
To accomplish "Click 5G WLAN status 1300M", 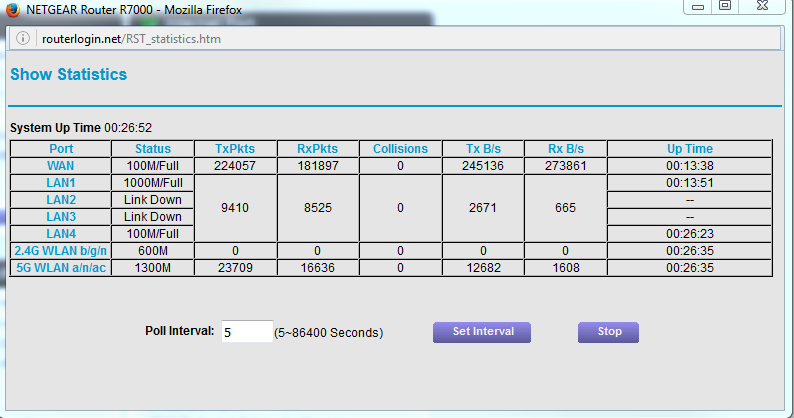I will 152,268.
